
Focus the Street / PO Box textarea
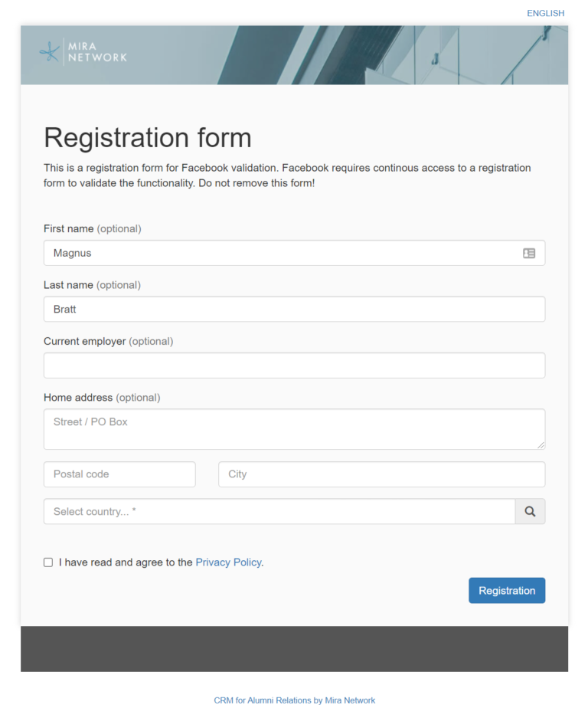pos(294,429)
